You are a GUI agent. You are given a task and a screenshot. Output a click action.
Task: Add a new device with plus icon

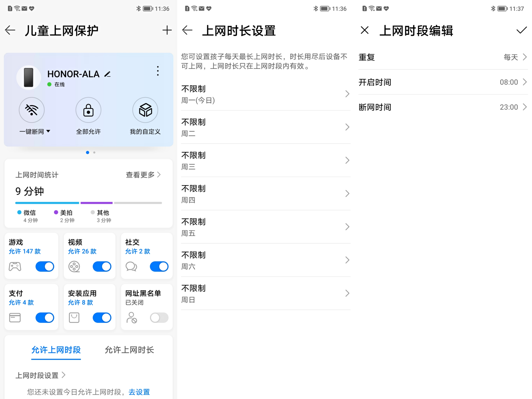coord(167,30)
